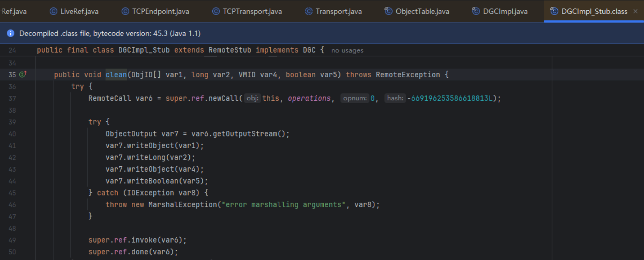This screenshot has width=644, height=260.
Task: Click the Transport.java file icon
Action: (309, 11)
